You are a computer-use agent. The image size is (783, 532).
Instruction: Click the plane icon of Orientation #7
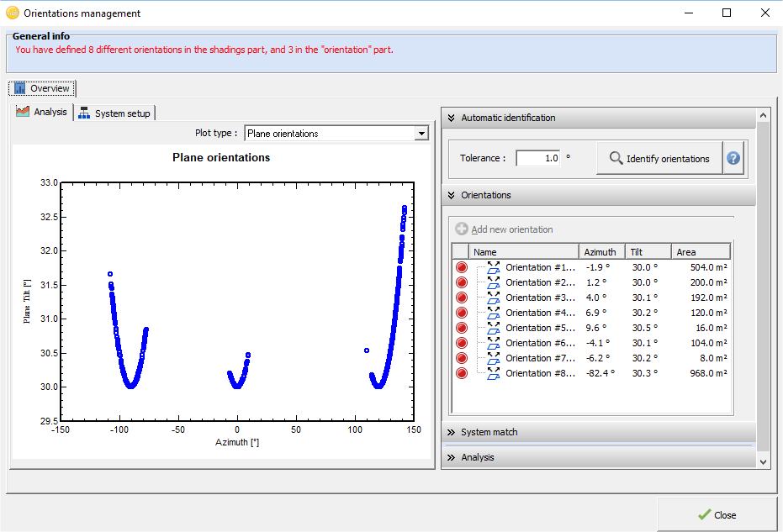point(494,358)
